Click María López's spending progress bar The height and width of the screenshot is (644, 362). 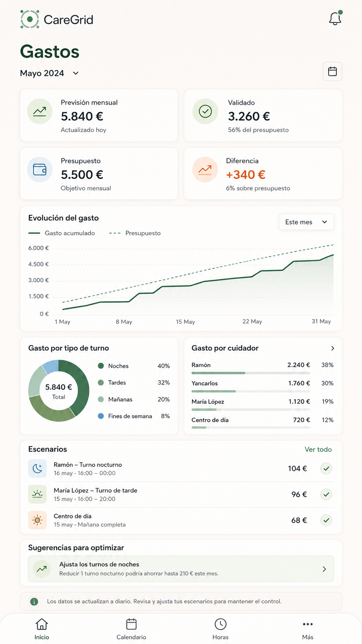tap(251, 409)
